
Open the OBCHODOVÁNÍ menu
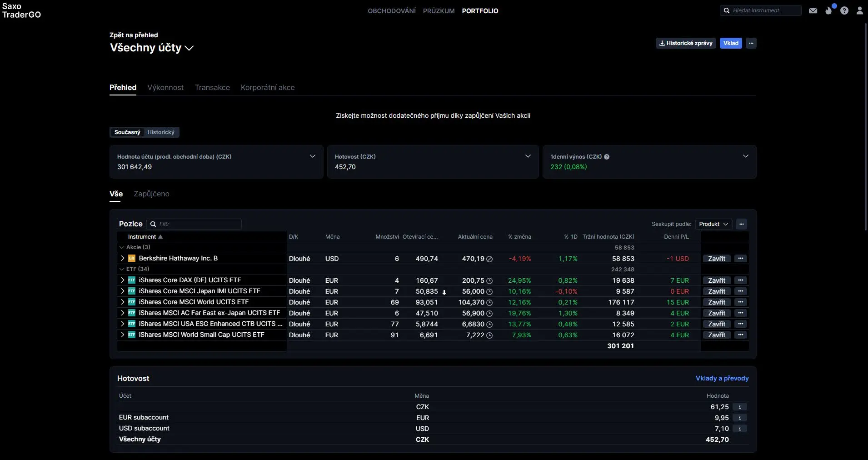point(391,11)
